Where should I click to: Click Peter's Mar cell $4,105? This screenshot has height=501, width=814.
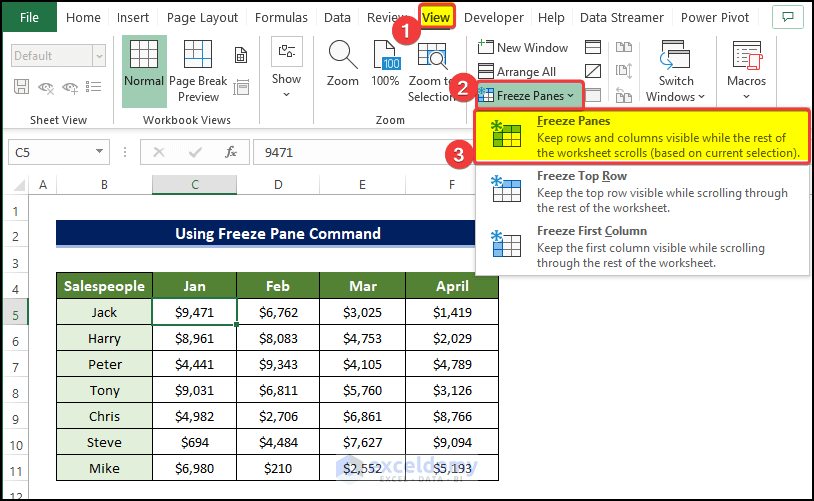tap(362, 364)
